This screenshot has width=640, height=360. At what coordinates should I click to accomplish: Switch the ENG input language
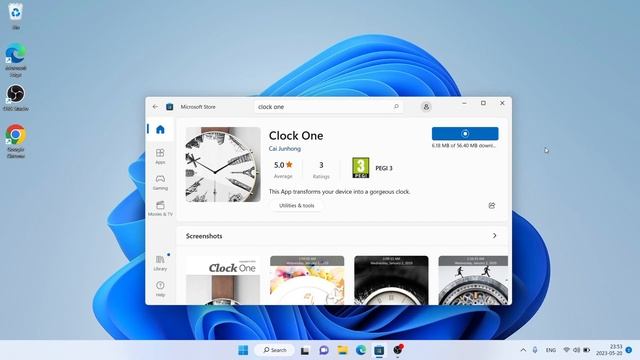pyautogui.click(x=551, y=350)
